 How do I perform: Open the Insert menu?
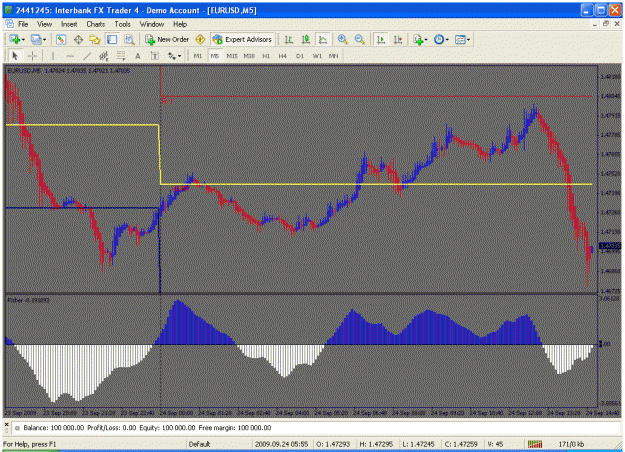[69, 24]
